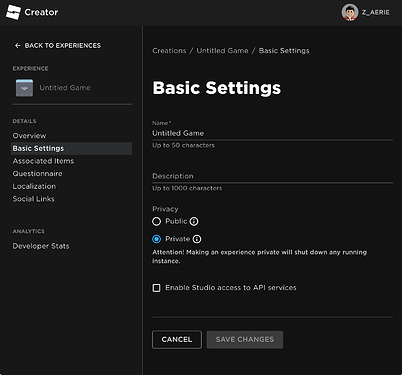Click the Up to 50 characters hint
Screen dimensions: 402x375
[x=183, y=145]
